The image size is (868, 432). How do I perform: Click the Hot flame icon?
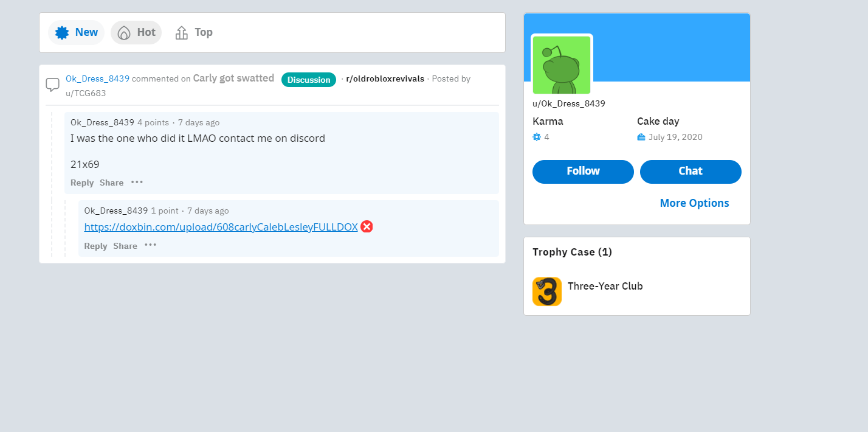(x=124, y=33)
